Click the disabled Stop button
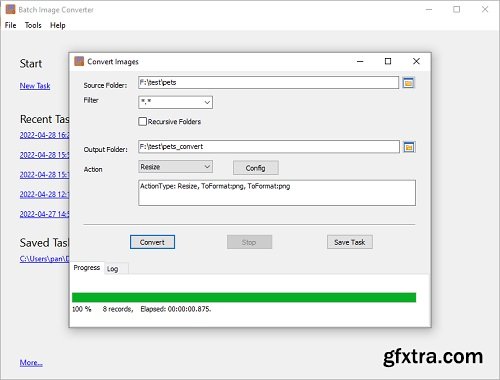Image resolution: width=500 pixels, height=380 pixels. tap(249, 242)
